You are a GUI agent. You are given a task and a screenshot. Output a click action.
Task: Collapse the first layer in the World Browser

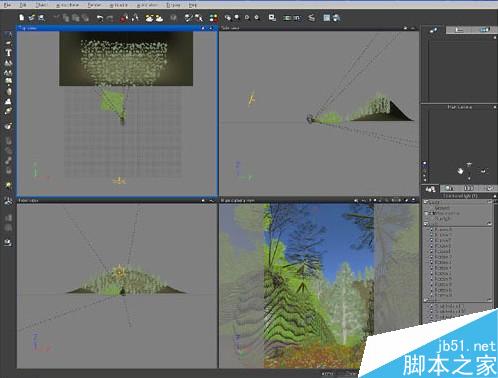[426, 202]
